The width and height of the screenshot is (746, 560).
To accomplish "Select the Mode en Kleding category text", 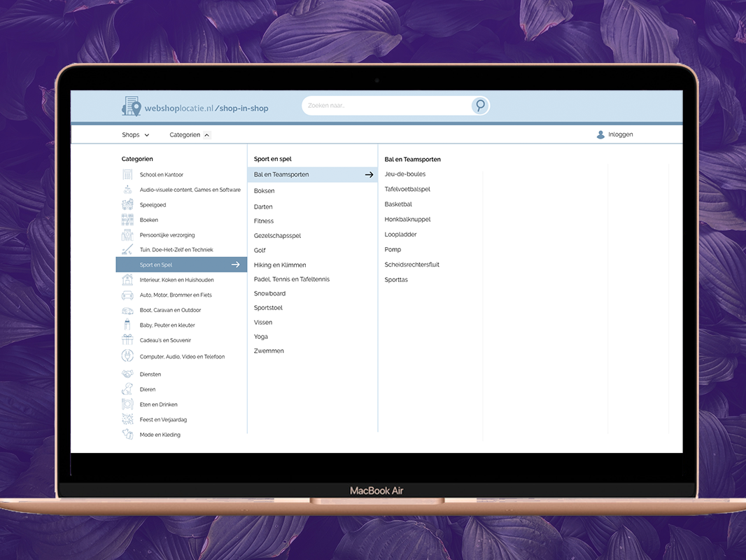I will [160, 435].
